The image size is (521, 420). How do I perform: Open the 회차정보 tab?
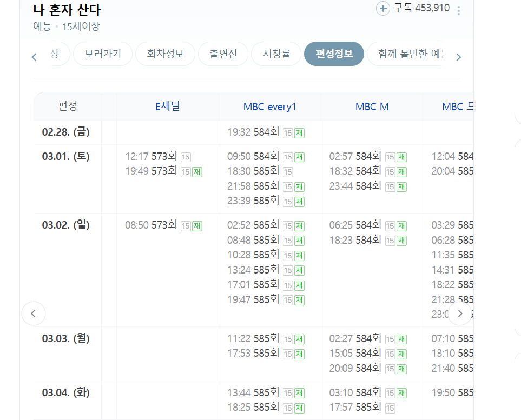[165, 54]
